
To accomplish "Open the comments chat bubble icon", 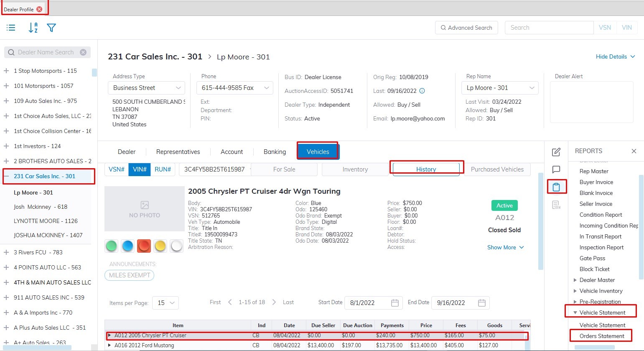I will click(x=556, y=169).
